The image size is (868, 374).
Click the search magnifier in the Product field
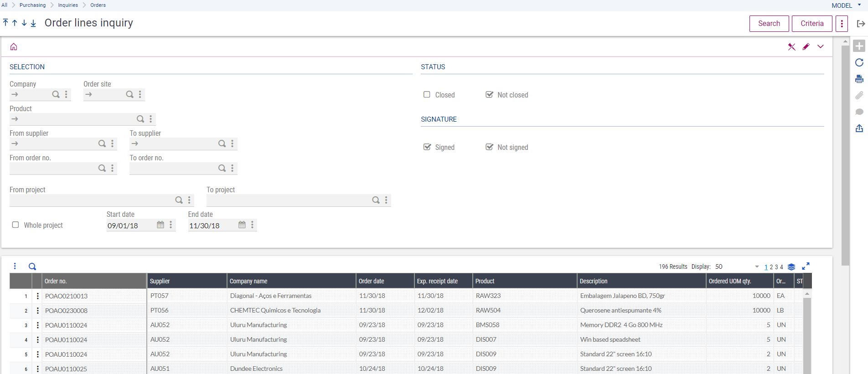140,119
